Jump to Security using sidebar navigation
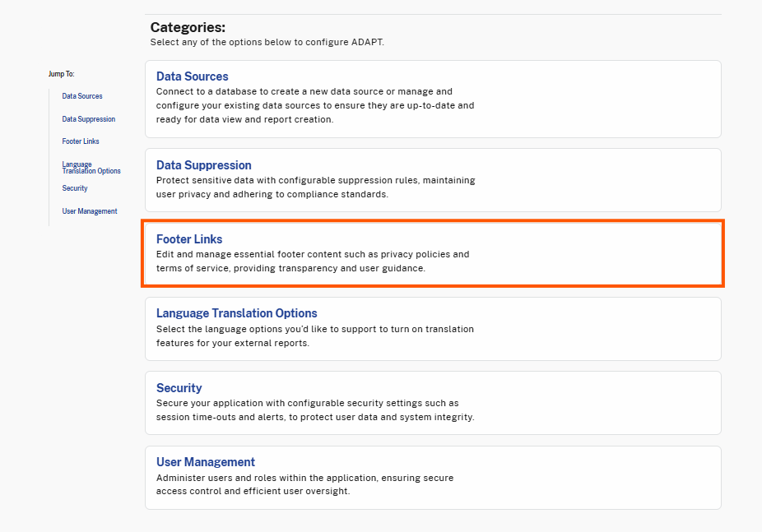 pos(74,187)
